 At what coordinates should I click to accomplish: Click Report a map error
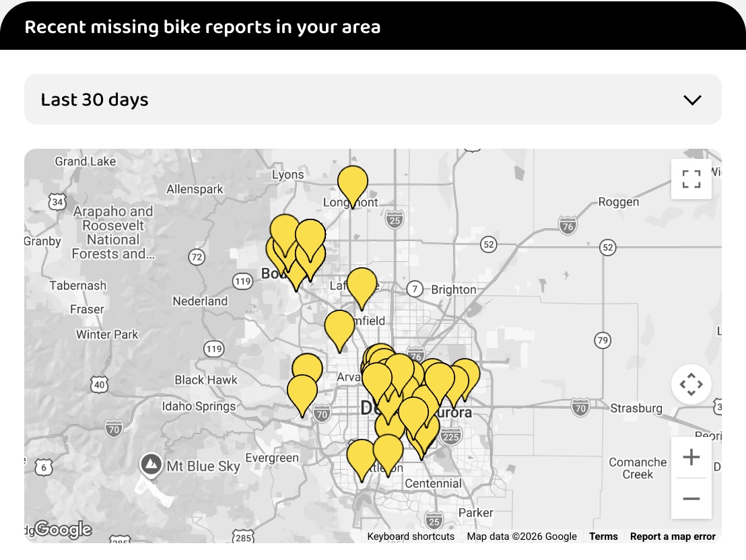click(673, 536)
